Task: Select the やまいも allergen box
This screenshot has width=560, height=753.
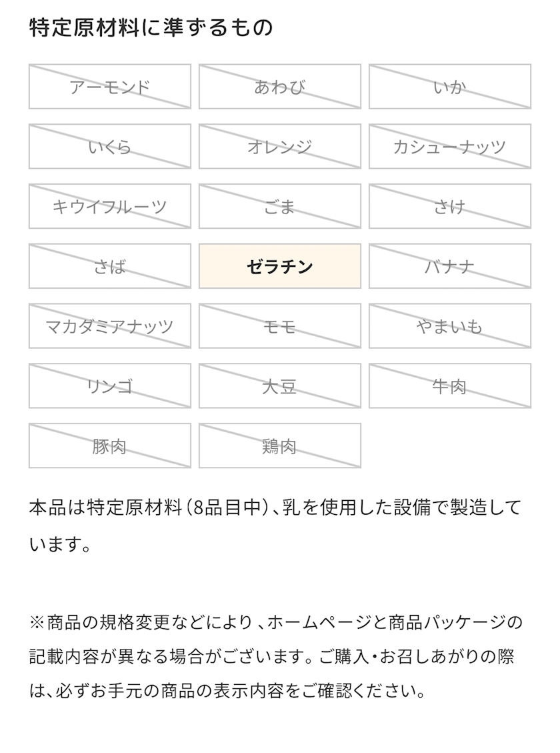Action: (x=449, y=326)
